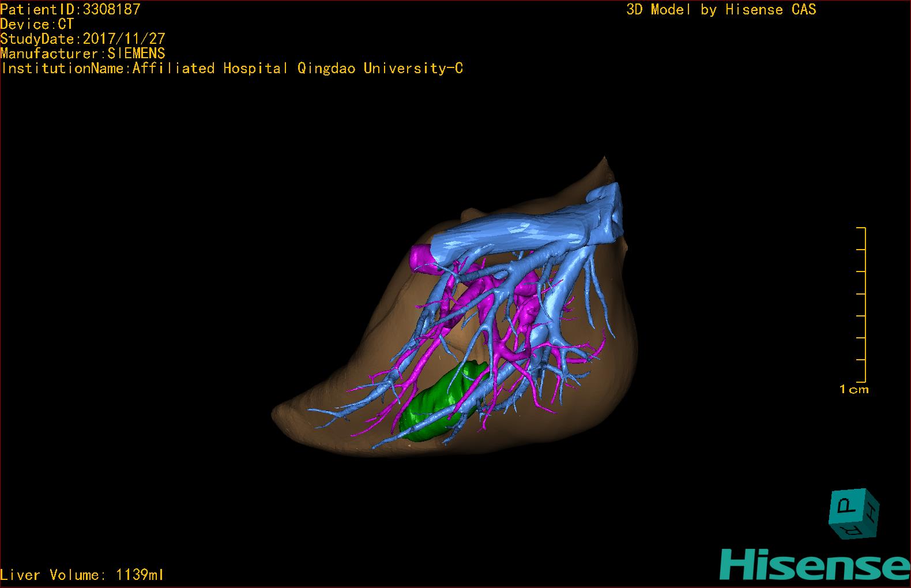This screenshot has height=588, width=911.
Task: Select the "PatientID:3308187" overlay text
Action: (x=70, y=9)
